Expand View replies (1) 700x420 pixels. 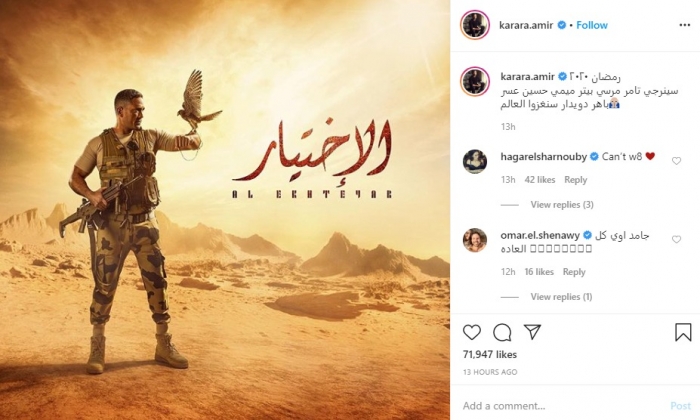561,297
